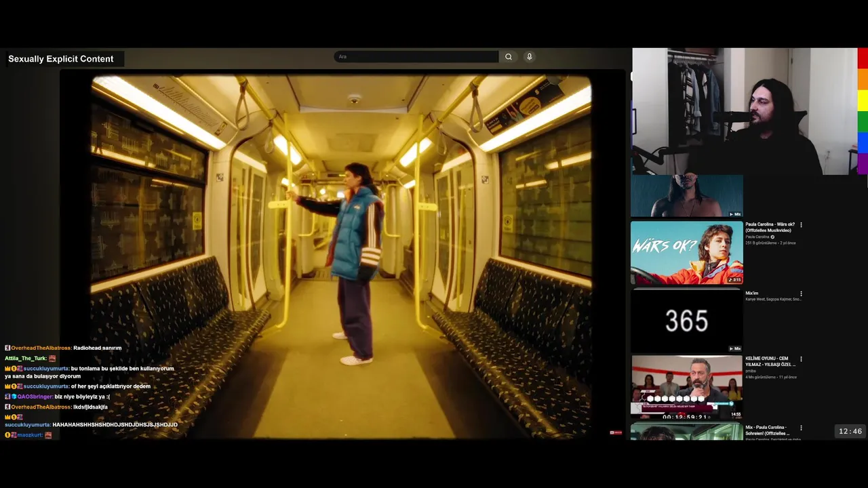Click the '3:15' duration badge
The height and width of the screenshot is (488, 868).
(735, 280)
